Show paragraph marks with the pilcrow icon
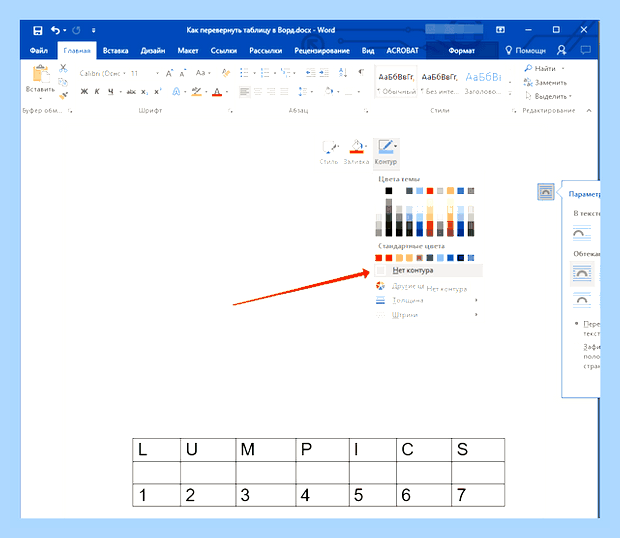 point(361,72)
